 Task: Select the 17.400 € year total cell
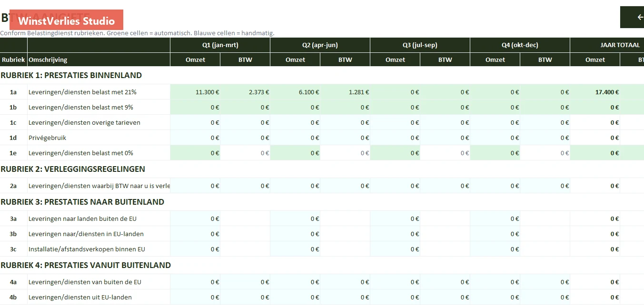595,92
